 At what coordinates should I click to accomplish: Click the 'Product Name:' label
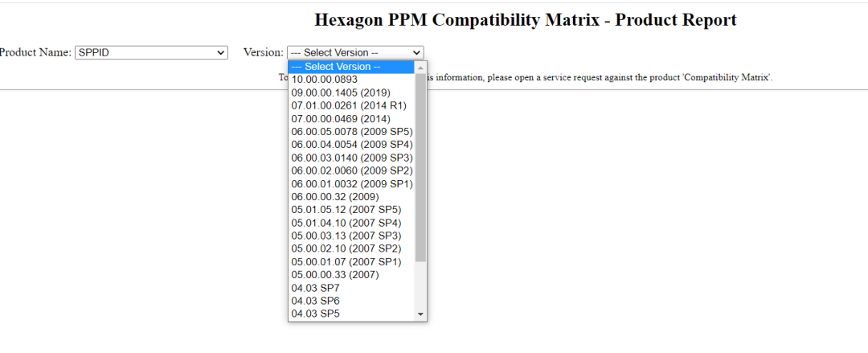pos(36,52)
